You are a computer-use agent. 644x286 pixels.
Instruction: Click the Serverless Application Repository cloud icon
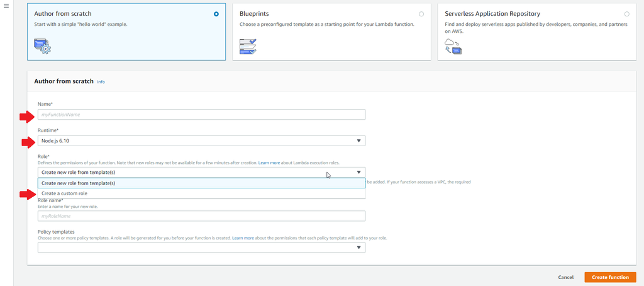coord(453,46)
